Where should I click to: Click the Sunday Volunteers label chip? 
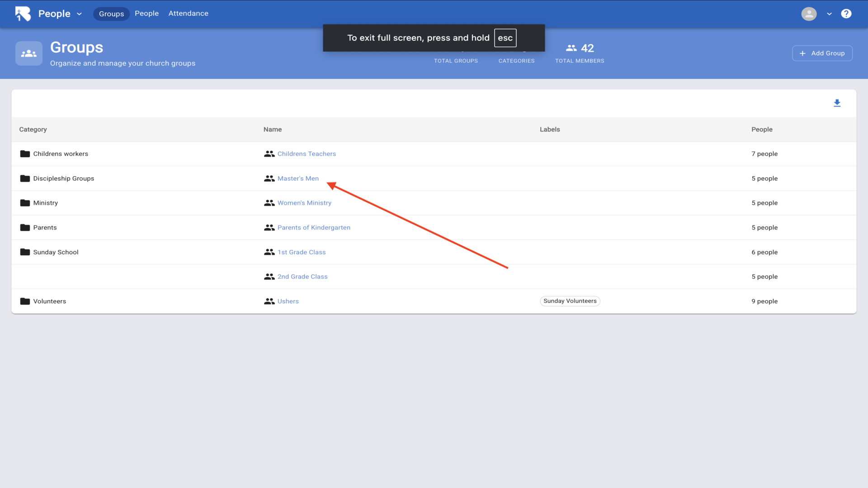click(x=570, y=301)
